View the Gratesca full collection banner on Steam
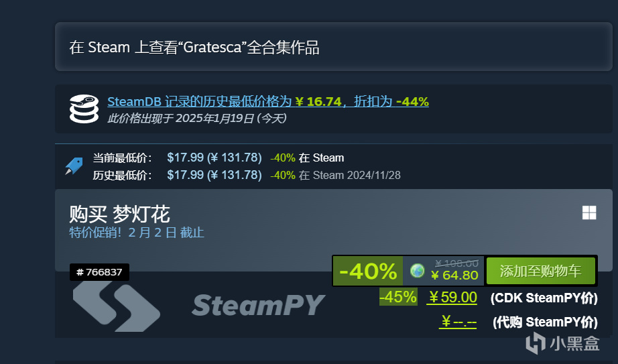The image size is (618, 364). (333, 47)
